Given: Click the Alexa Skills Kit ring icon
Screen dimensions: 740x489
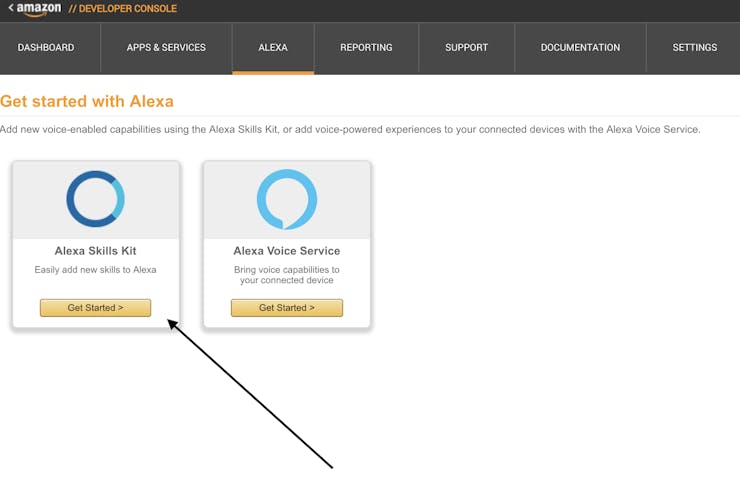Looking at the screenshot, I should pyautogui.click(x=95, y=199).
